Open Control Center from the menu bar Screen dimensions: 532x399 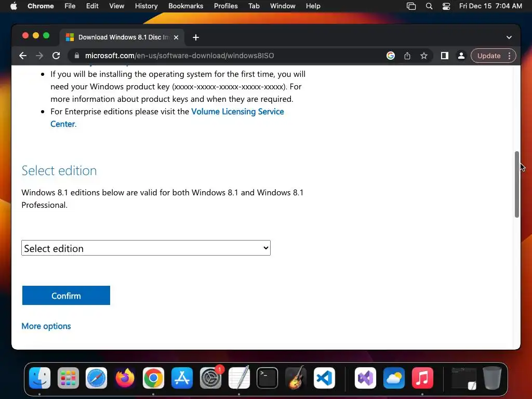(x=446, y=6)
